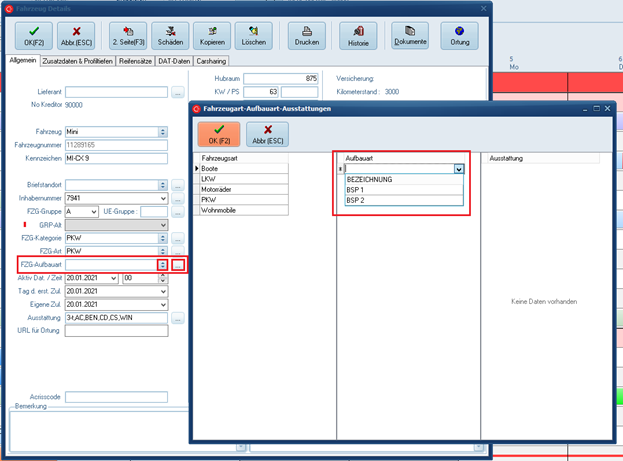Select BSP 1 from Aufbauart list
Screen dimensions: 623x461
click(x=400, y=190)
